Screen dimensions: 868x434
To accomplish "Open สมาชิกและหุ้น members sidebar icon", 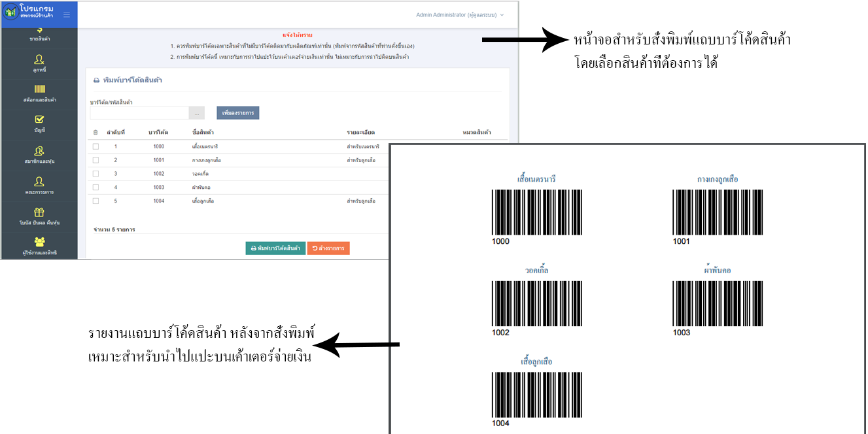I will (x=39, y=150).
